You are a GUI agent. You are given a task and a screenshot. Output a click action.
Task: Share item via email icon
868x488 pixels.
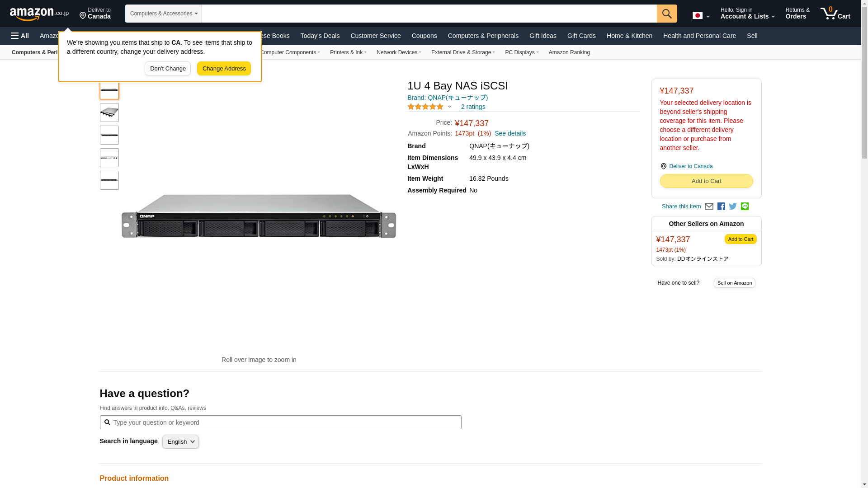(x=709, y=206)
